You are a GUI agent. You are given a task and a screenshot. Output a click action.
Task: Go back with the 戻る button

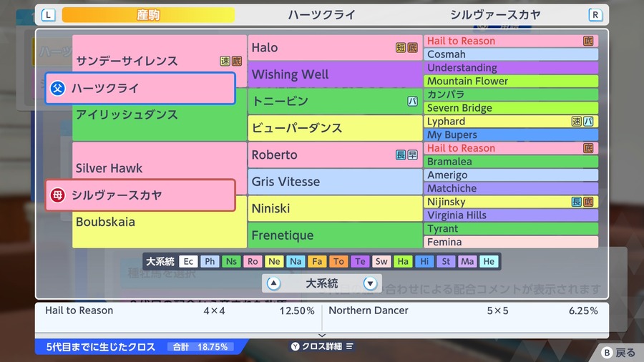point(618,353)
